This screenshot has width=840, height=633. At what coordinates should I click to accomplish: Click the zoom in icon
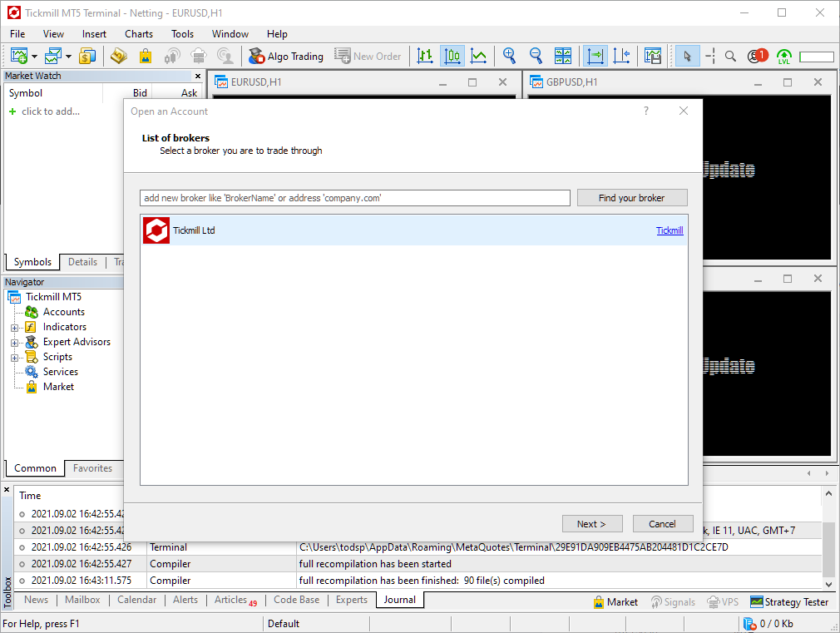(510, 56)
